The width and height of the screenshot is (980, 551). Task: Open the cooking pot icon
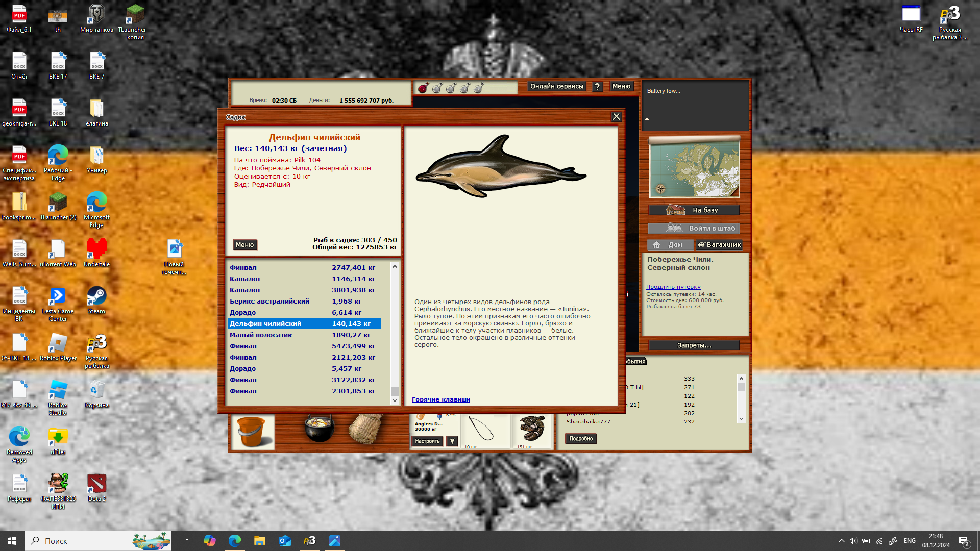pyautogui.click(x=319, y=429)
